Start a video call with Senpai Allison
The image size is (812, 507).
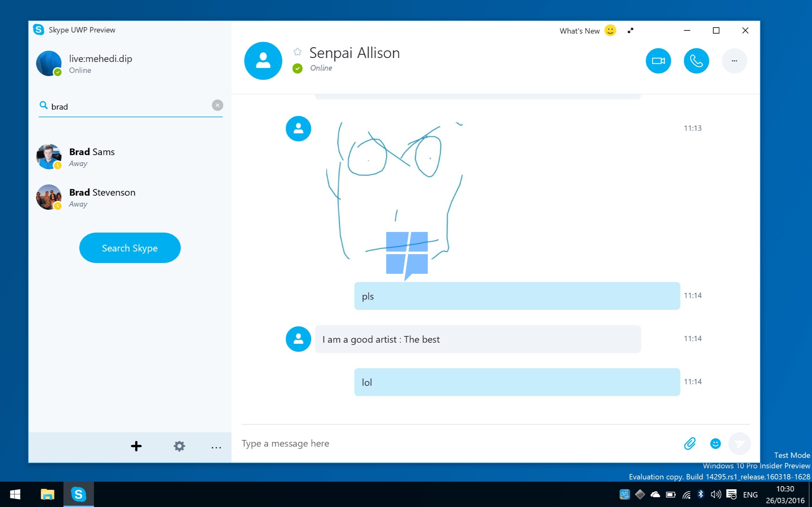[658, 61]
